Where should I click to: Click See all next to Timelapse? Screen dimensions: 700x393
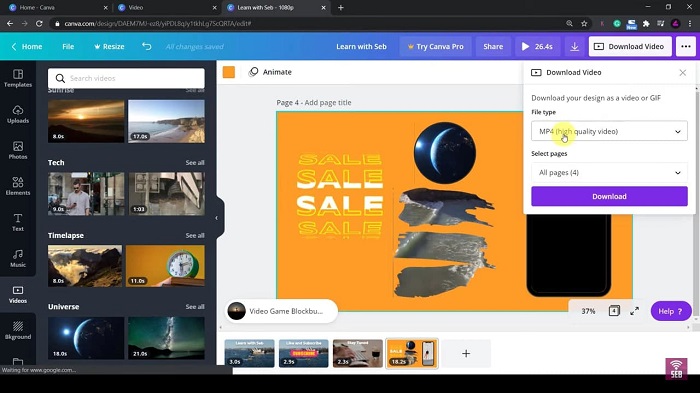click(x=195, y=235)
